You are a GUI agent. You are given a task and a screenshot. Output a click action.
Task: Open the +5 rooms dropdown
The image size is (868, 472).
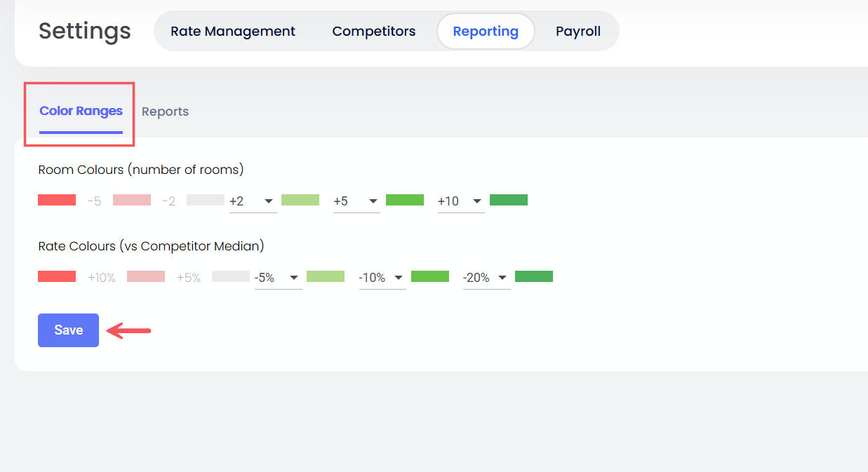point(356,201)
